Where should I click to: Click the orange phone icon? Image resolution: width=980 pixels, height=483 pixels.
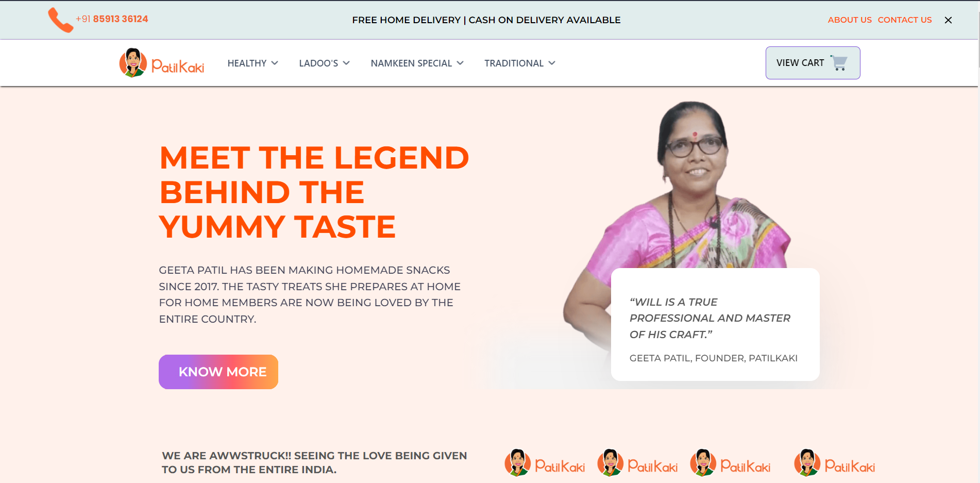point(60,20)
